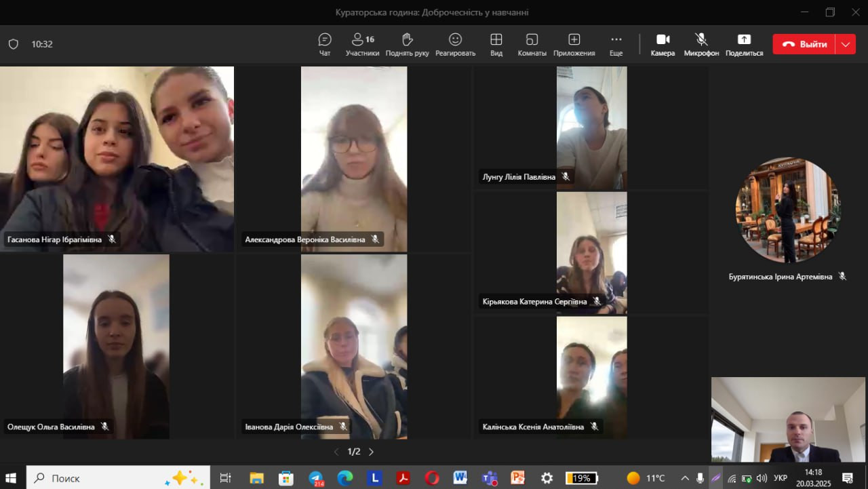
Task: Open the meeting chat panel
Action: pos(325,44)
